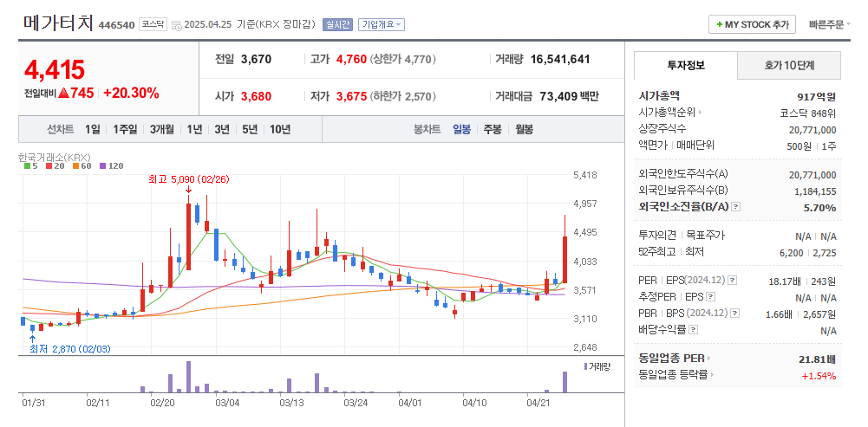Click the arrow next to 동일업종 등락률

point(713,375)
